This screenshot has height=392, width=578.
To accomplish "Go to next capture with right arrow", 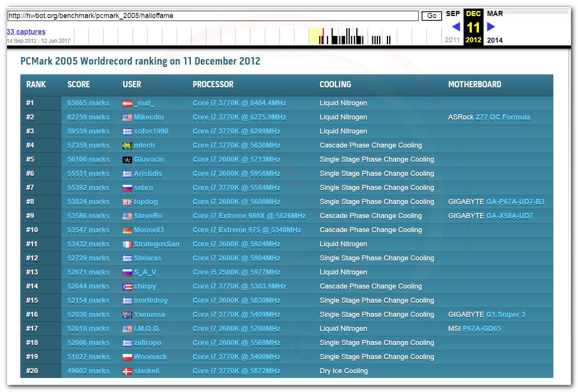I will (491, 27).
